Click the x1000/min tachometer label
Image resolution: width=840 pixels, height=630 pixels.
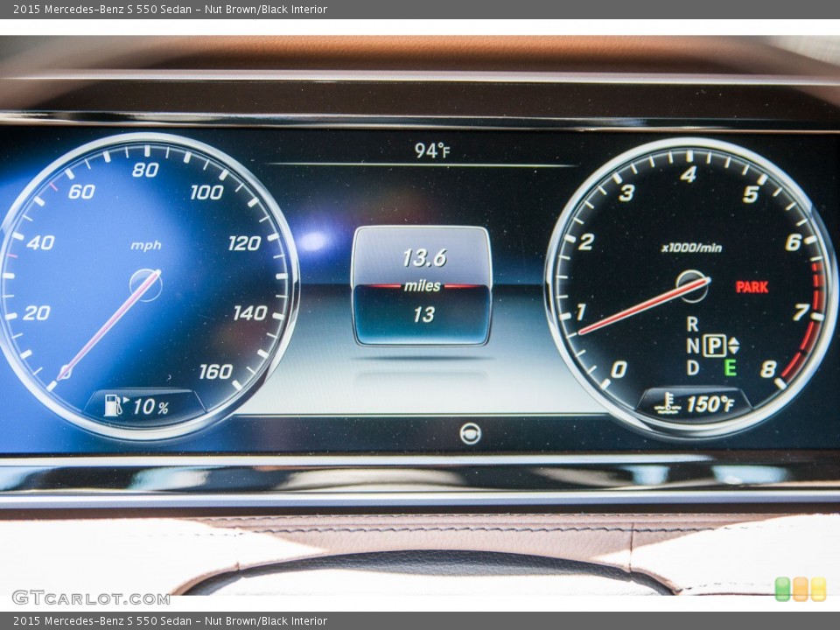click(691, 248)
